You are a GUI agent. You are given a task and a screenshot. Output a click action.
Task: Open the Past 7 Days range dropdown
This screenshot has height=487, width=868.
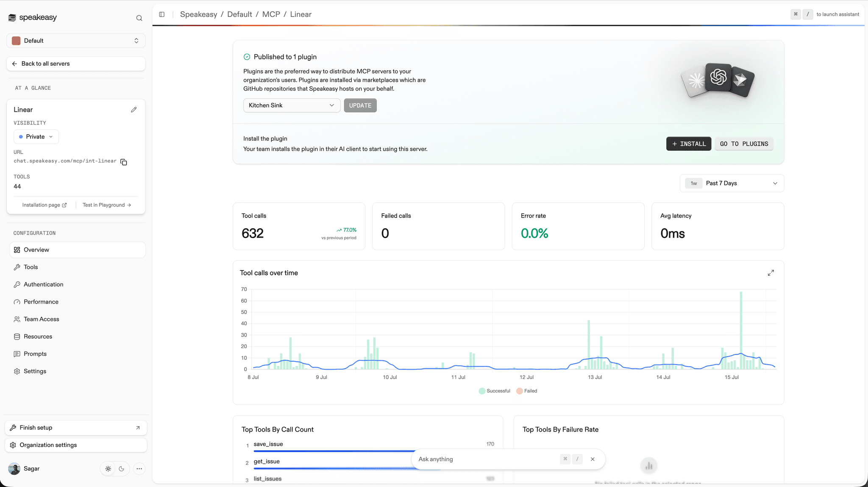(x=732, y=183)
